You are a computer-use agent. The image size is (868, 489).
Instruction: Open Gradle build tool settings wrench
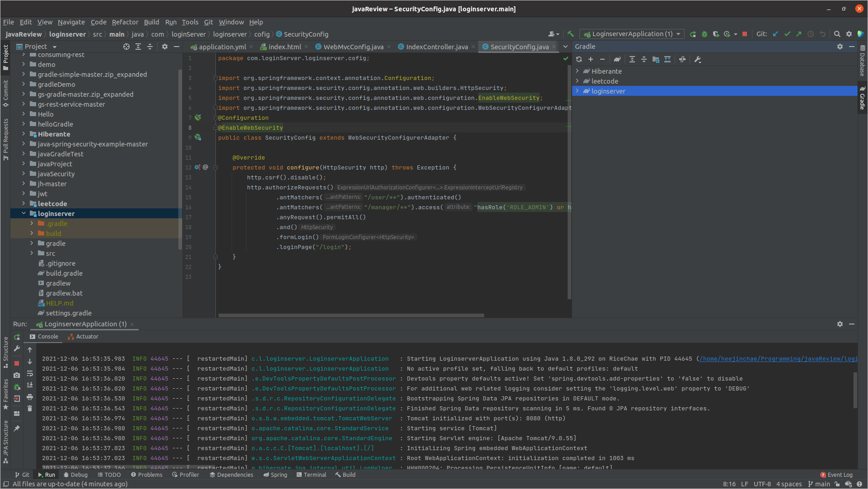(698, 59)
